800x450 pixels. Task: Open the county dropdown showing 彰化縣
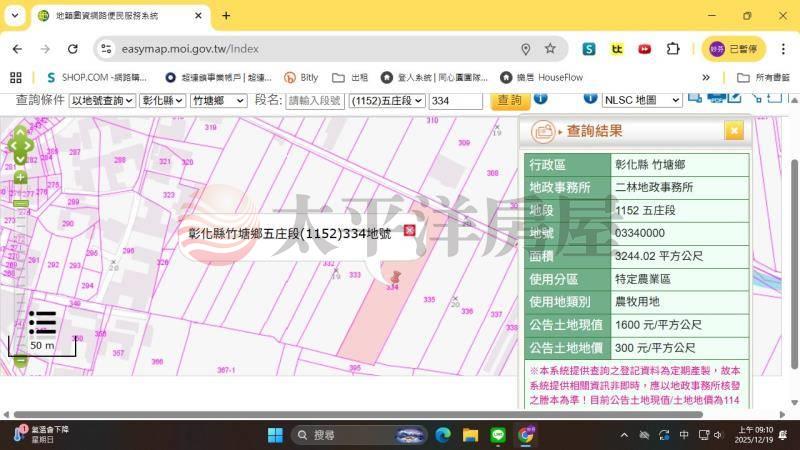162,100
